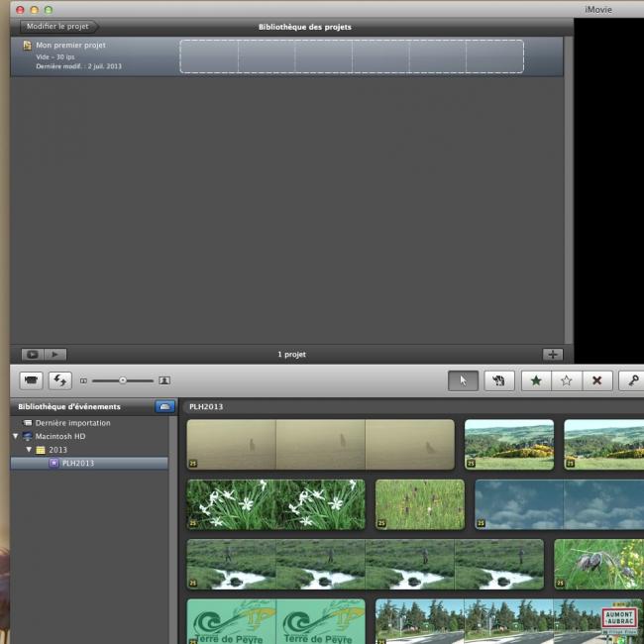Open the keyword key tool
Screen dimensions: 644x644
632,380
